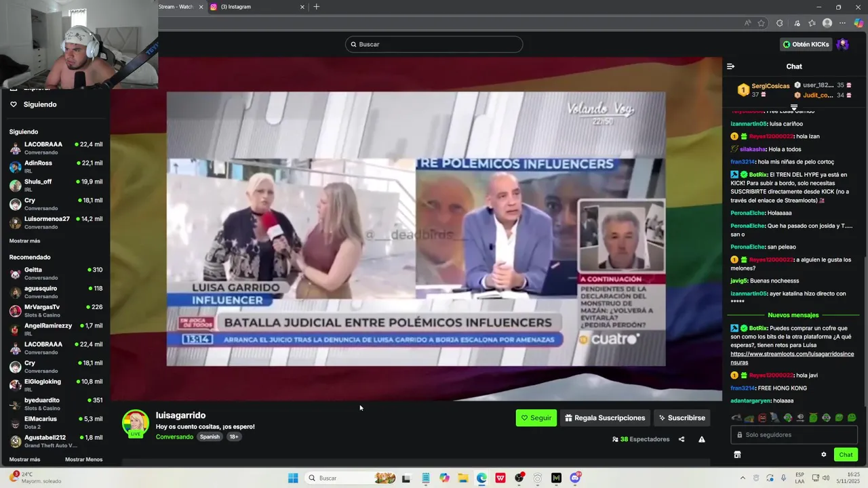Open Microsoft Edge from taskbar

tap(481, 478)
